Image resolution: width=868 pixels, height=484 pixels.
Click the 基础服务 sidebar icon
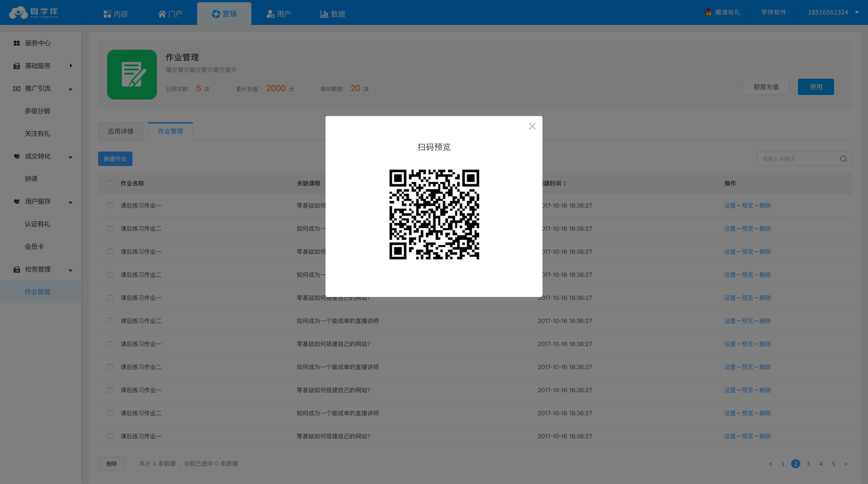point(17,66)
